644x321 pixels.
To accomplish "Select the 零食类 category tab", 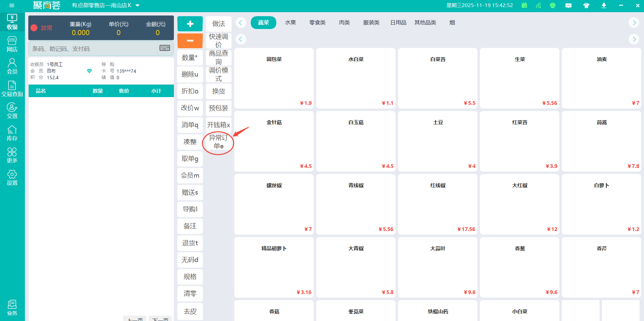I will pyautogui.click(x=317, y=23).
